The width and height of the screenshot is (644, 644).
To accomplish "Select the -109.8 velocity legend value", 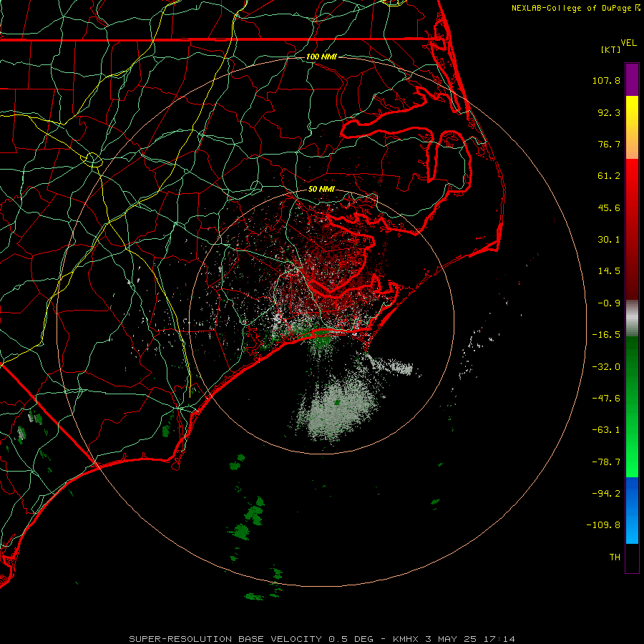I will [x=603, y=525].
